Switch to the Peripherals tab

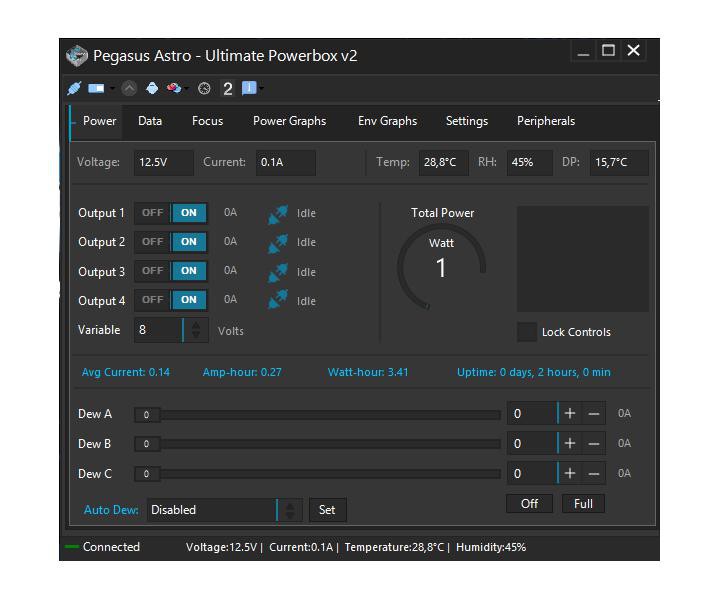545,121
